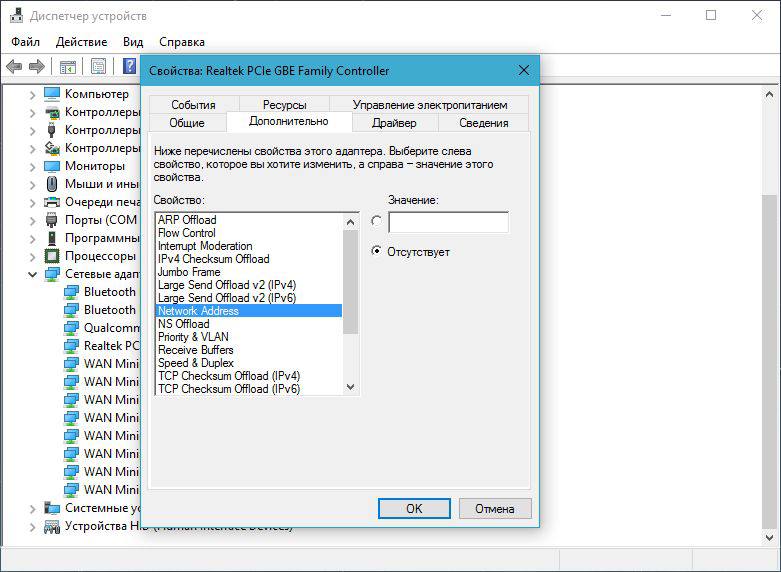Click the Отмена button
The height and width of the screenshot is (572, 781).
pos(494,508)
